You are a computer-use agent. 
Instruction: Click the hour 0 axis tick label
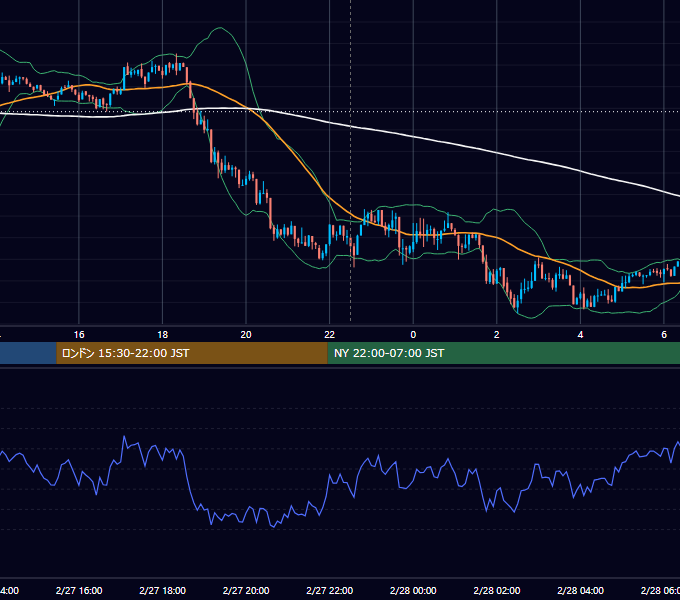[x=413, y=335]
